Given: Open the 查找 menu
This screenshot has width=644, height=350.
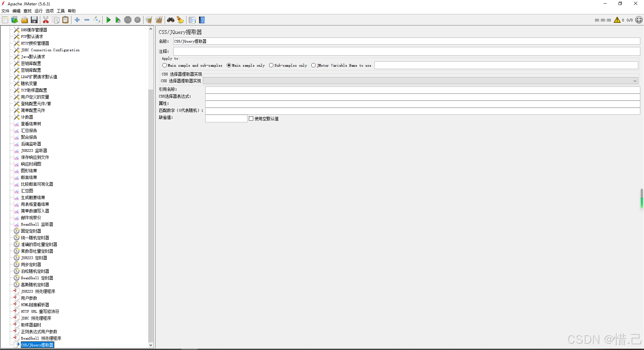Looking at the screenshot, I should click(x=28, y=11).
